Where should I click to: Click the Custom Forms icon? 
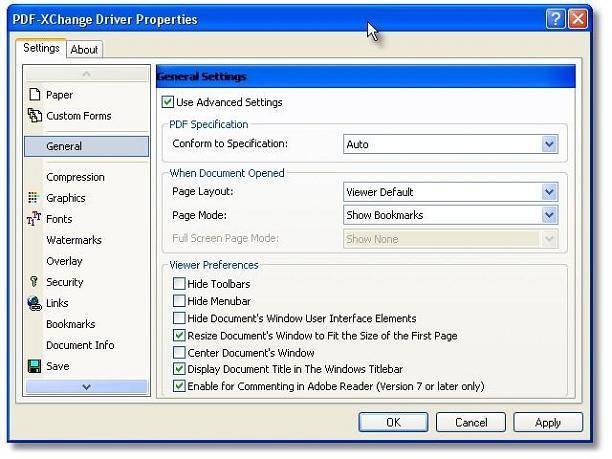[35, 116]
